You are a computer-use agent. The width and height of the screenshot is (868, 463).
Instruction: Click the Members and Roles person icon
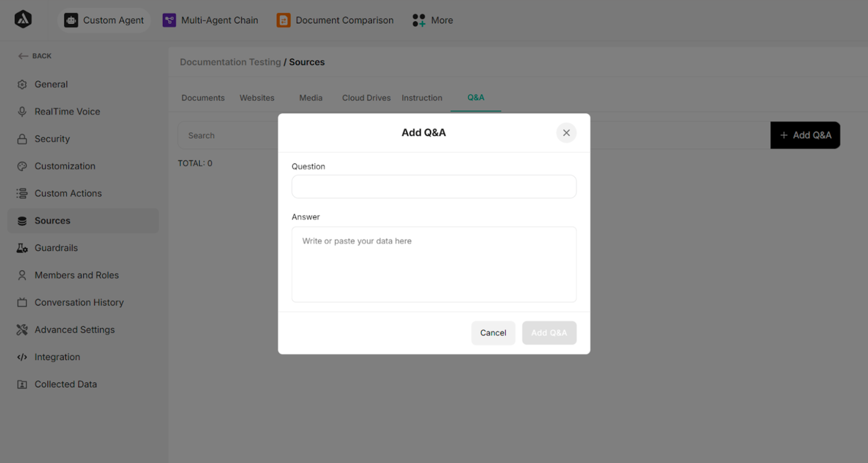point(22,275)
